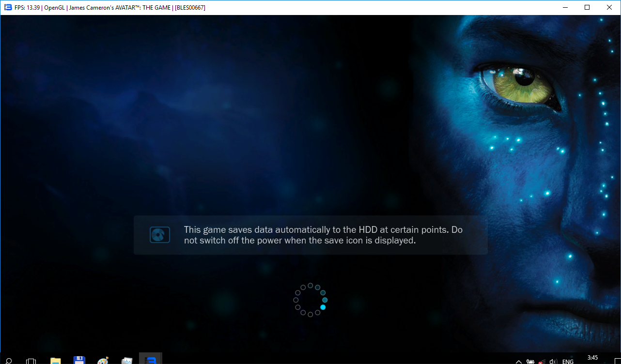Close the AVATAR game window

point(609,7)
